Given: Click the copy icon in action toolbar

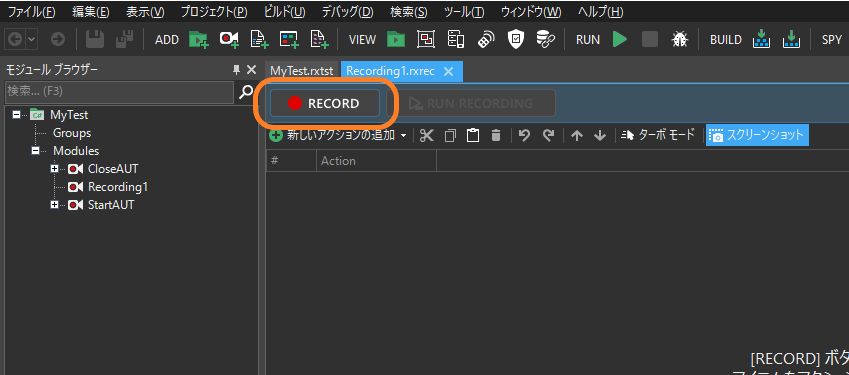Looking at the screenshot, I should pyautogui.click(x=450, y=135).
